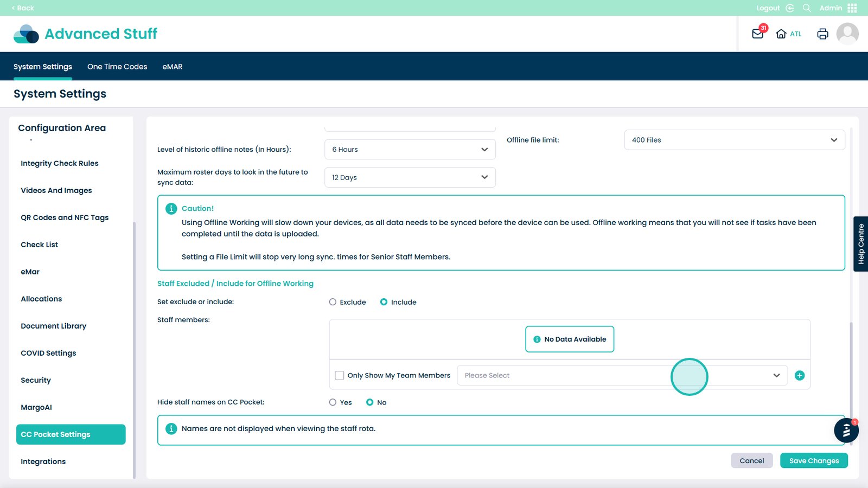The image size is (868, 488).
Task: Open the chat assistant floating icon
Action: pyautogui.click(x=846, y=431)
